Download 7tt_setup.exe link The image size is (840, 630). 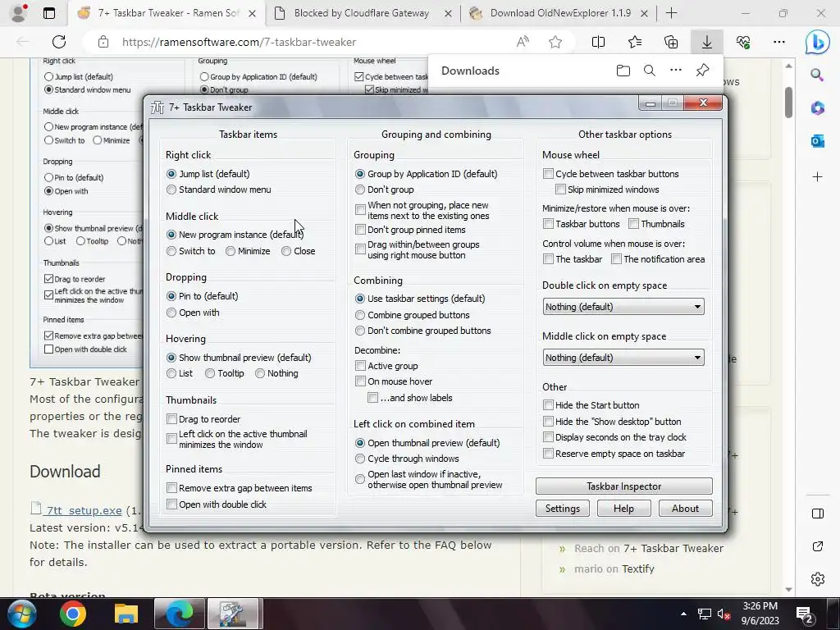click(x=84, y=510)
